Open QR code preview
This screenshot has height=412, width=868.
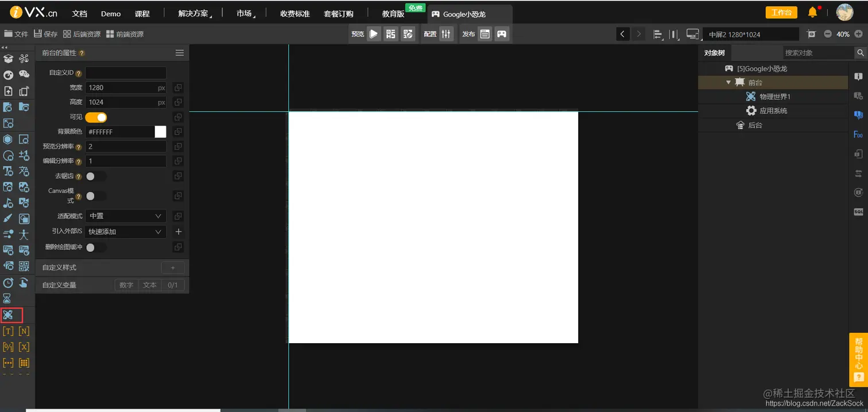click(x=391, y=34)
